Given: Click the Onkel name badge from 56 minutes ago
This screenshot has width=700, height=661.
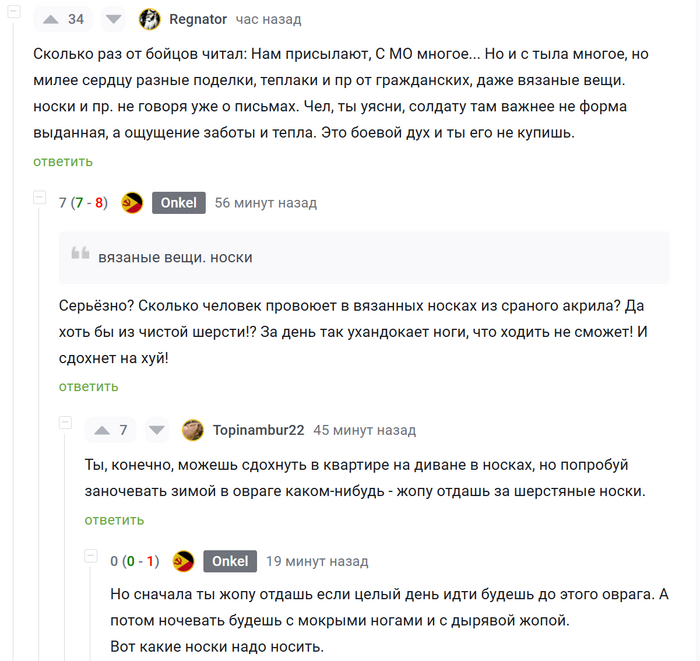Looking at the screenshot, I should (179, 203).
